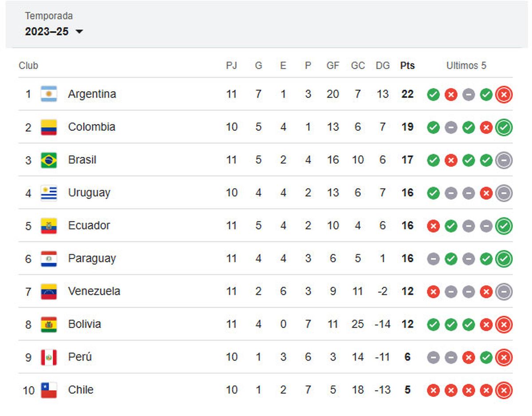
Task: Click the Paraguay team name
Action: tap(92, 259)
